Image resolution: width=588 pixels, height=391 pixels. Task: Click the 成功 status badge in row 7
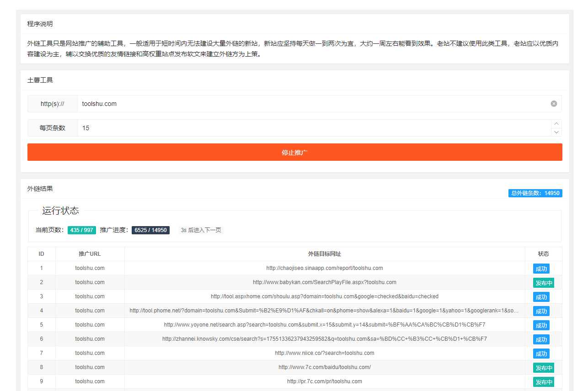click(x=541, y=354)
